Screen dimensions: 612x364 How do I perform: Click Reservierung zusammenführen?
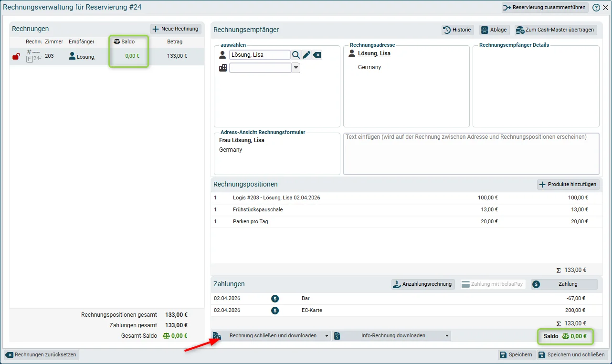[x=545, y=8]
